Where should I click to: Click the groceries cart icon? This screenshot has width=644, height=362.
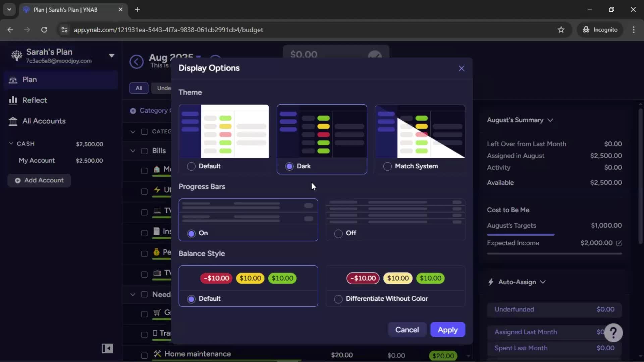[157, 312]
